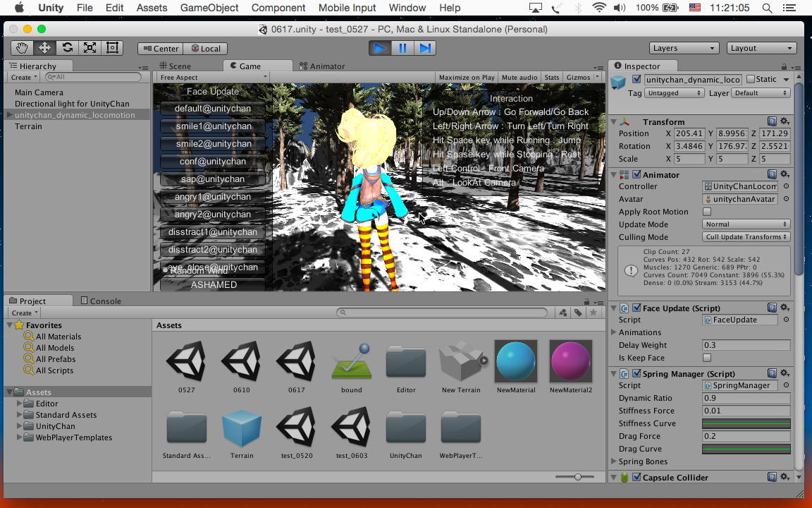812x508 pixels.
Task: Pause the game playback
Action: tap(402, 48)
